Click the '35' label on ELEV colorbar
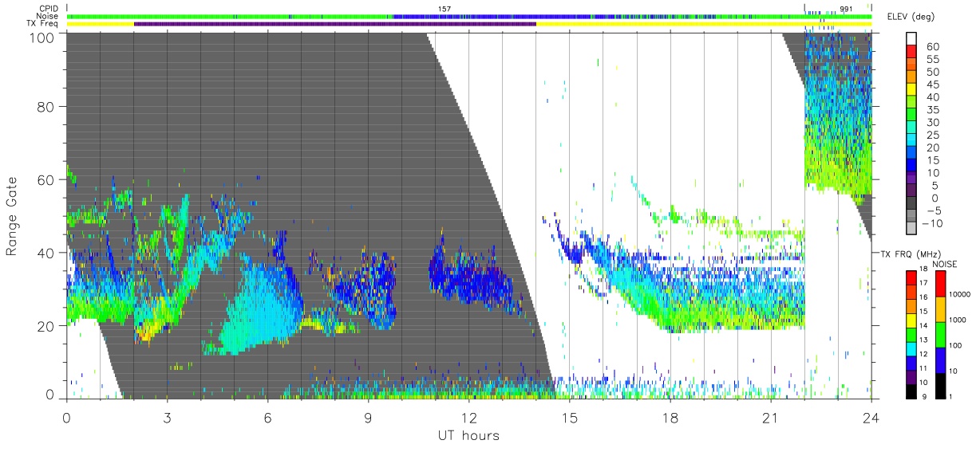The width and height of the screenshot is (980, 452). coord(933,110)
